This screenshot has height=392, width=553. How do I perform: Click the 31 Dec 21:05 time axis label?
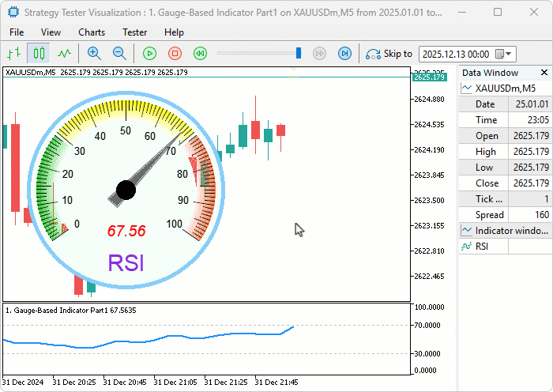pos(175,382)
